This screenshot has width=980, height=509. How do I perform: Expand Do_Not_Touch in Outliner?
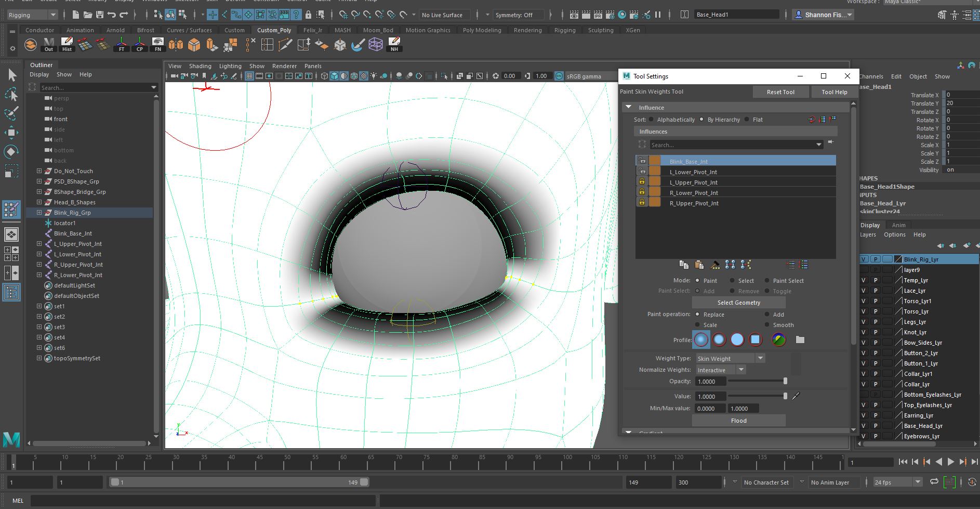(x=39, y=171)
